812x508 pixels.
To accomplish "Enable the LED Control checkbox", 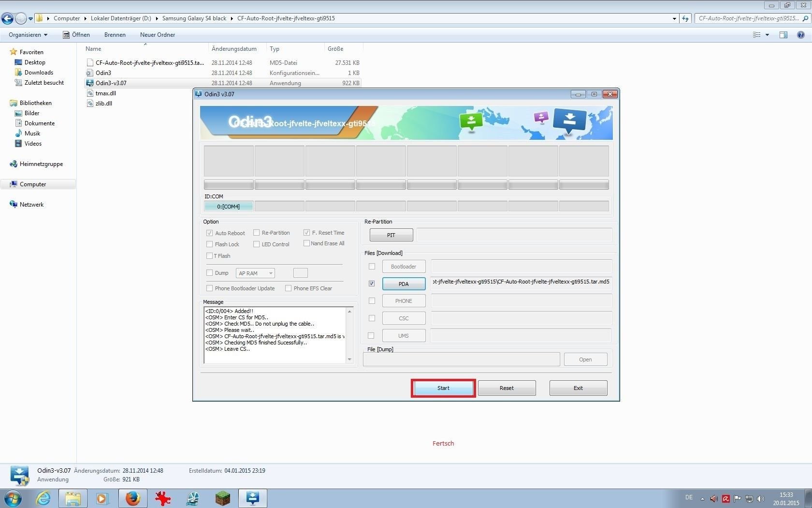I will (x=257, y=244).
